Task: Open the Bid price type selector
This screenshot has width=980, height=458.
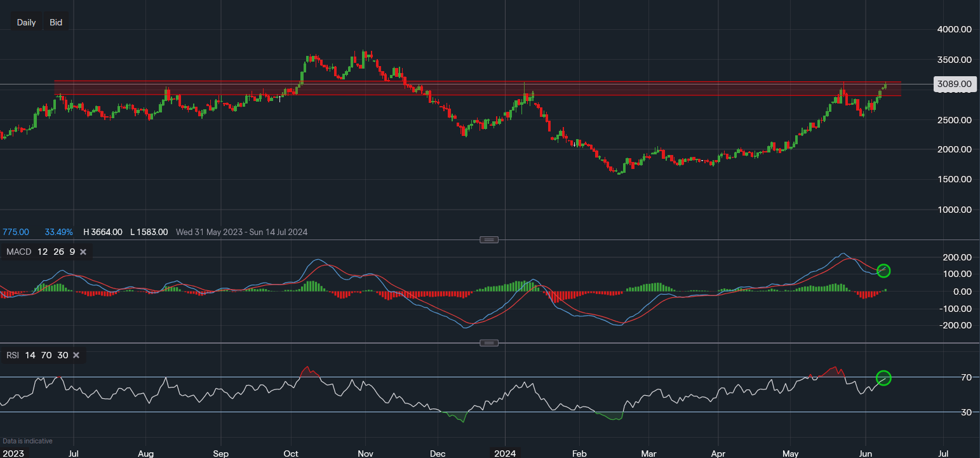Action: 56,22
